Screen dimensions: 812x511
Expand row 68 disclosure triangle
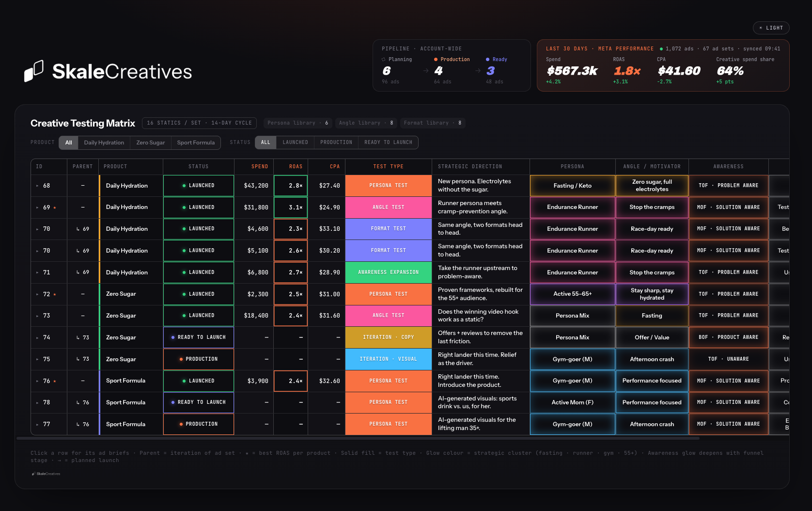(x=37, y=186)
